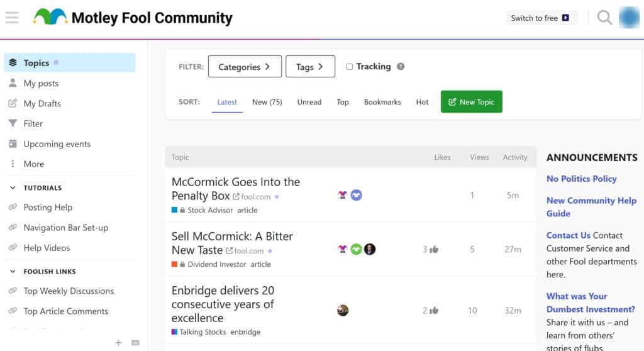The image size is (644, 351).
Task: Click the suited-man avatar in Sell McCormick row
Action: 370,249
